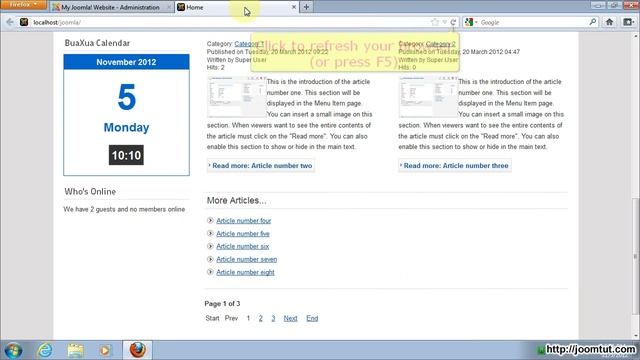Screen dimensions: 640x360
Task: Bookmark this page with the star icon
Action: pos(435,22)
